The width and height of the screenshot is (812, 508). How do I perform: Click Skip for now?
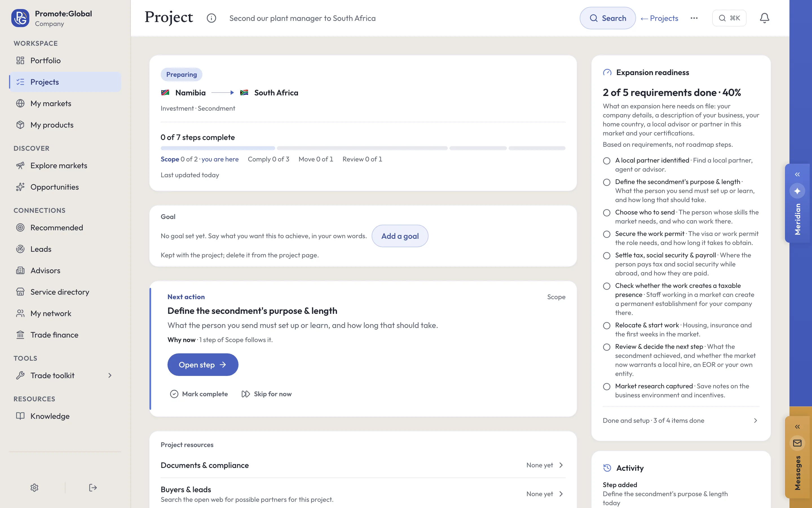click(266, 394)
